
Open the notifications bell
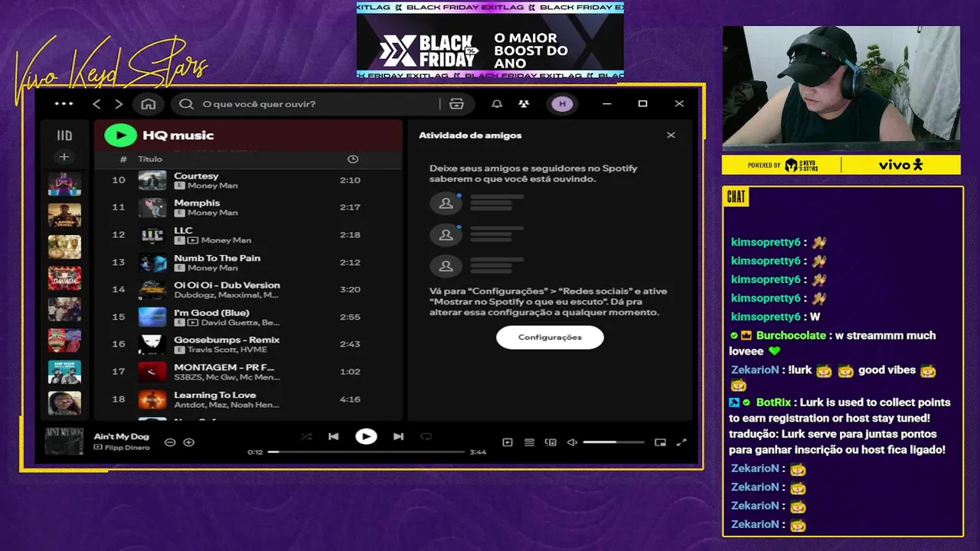point(497,104)
